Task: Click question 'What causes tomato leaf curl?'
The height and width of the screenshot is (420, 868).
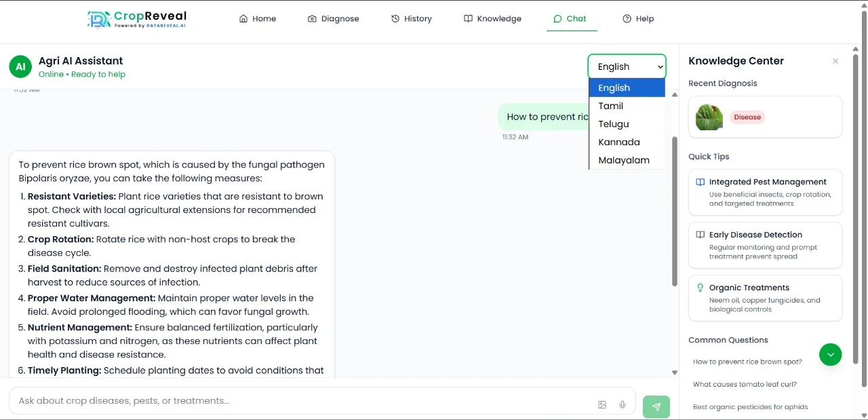Action: point(745,384)
